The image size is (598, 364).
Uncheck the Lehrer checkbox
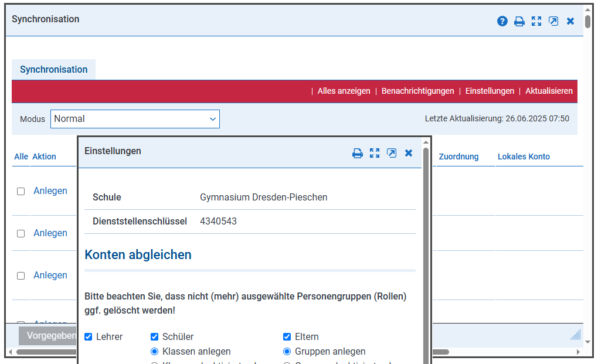[x=89, y=337]
